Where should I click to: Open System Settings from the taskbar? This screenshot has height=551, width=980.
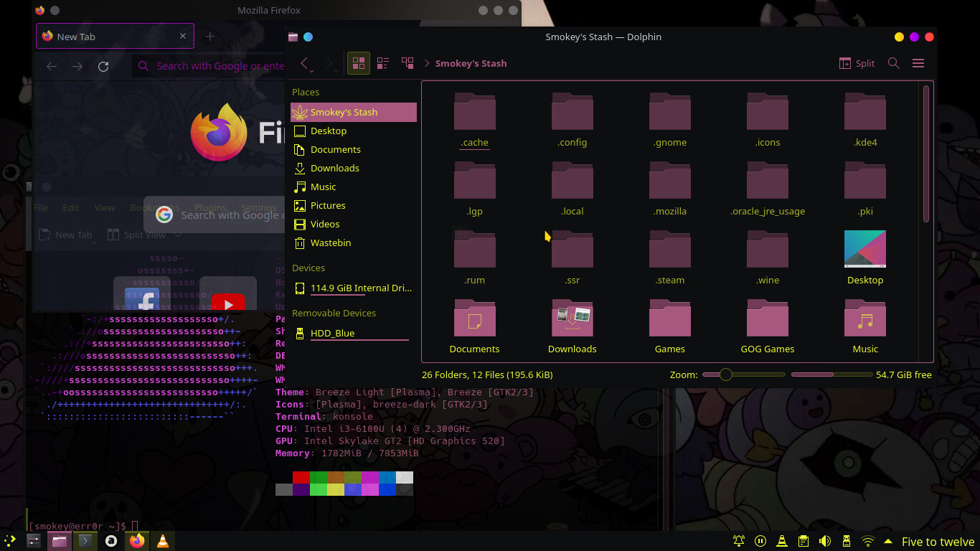tap(34, 541)
